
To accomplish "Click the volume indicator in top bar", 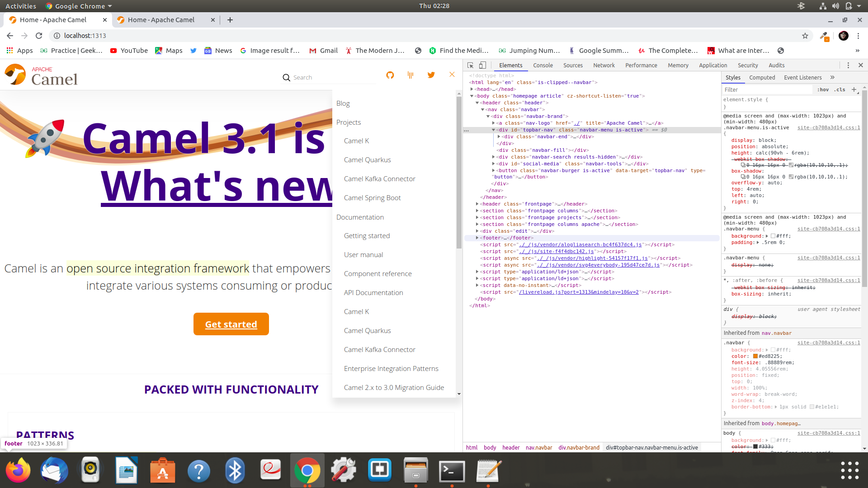I will point(835,6).
